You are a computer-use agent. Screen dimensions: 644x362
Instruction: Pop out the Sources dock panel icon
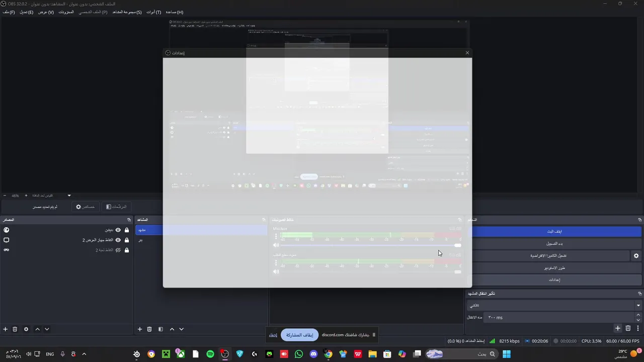pyautogui.click(x=129, y=220)
